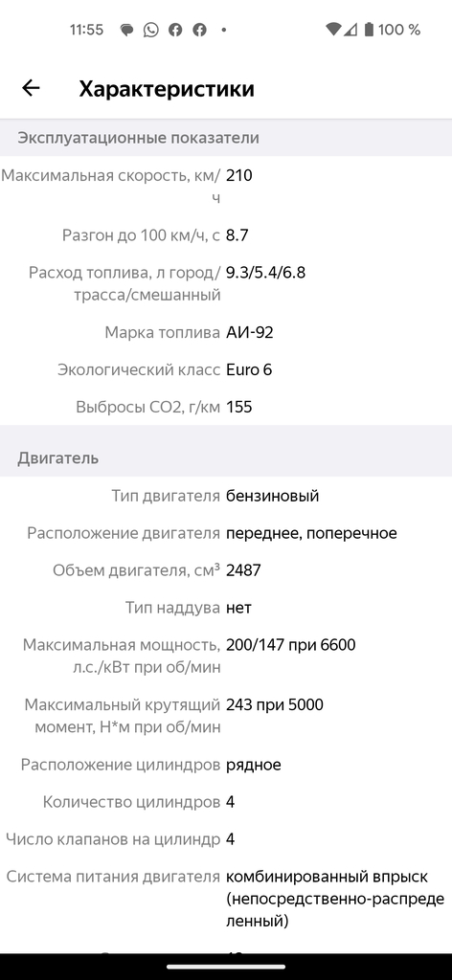The height and width of the screenshot is (980, 452).
Task: Tap the fuel consumption value 9.3/5.4/6.8
Action: coord(265,273)
